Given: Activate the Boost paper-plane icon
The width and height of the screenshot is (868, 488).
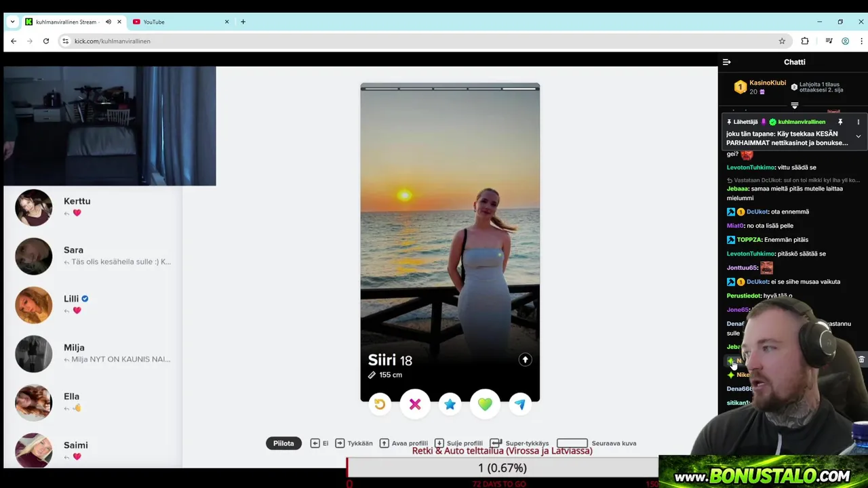Looking at the screenshot, I should pyautogui.click(x=519, y=404).
